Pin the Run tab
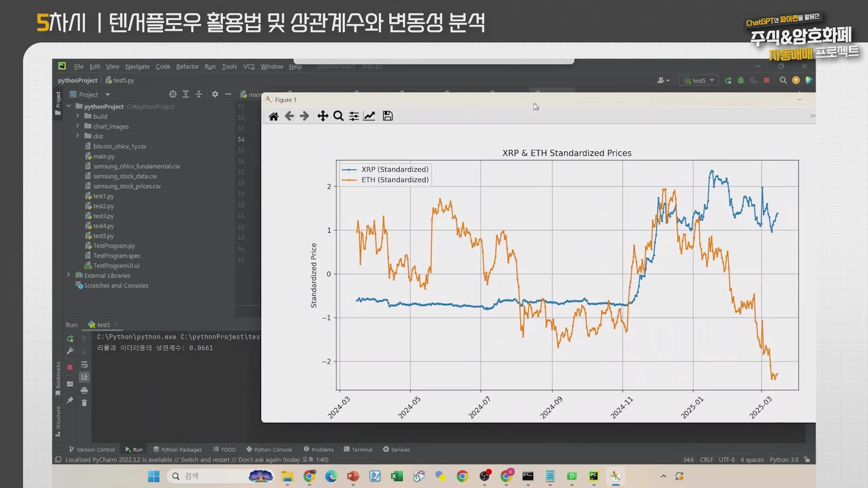This screenshot has width=868, height=488. pos(70,400)
